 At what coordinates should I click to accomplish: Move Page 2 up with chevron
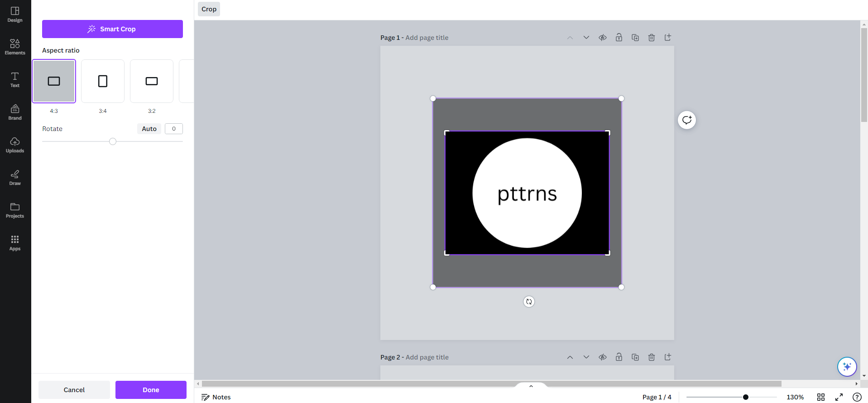570,357
